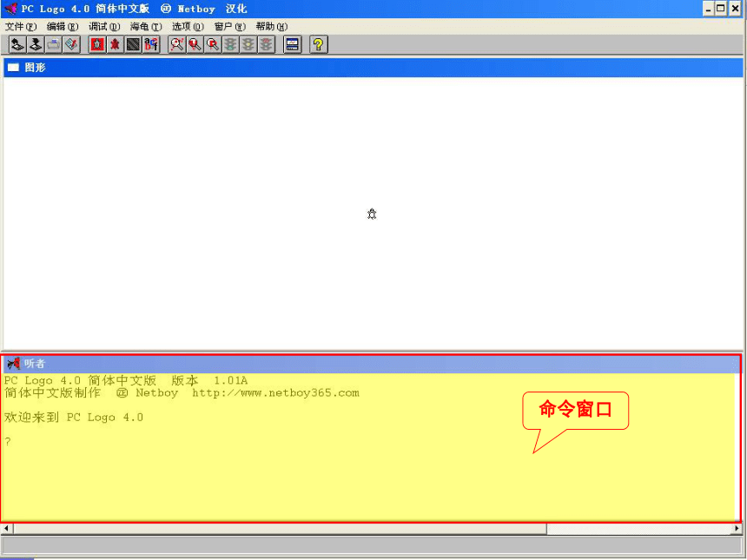Click the turtle on red background icon
The width and height of the screenshot is (747, 560).
click(x=97, y=45)
